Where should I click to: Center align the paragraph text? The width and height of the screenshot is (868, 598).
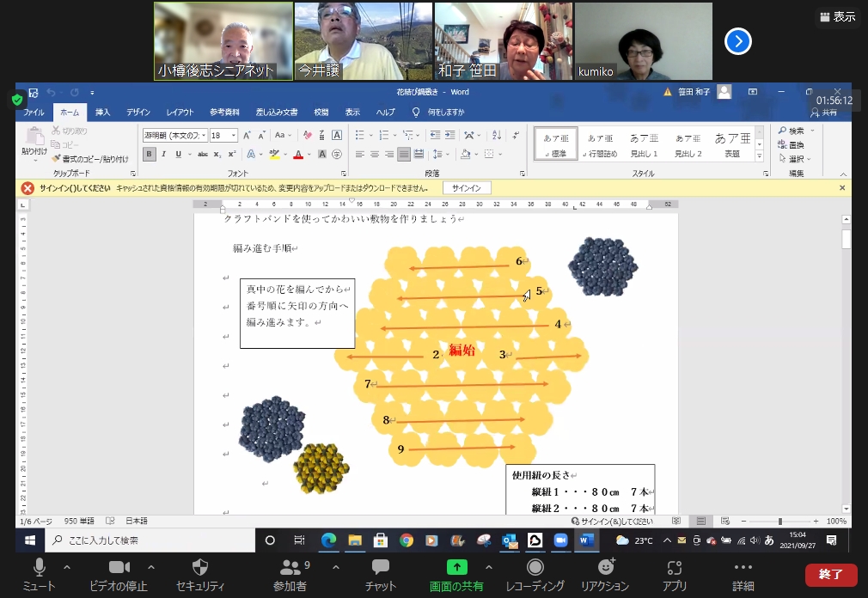coord(374,155)
